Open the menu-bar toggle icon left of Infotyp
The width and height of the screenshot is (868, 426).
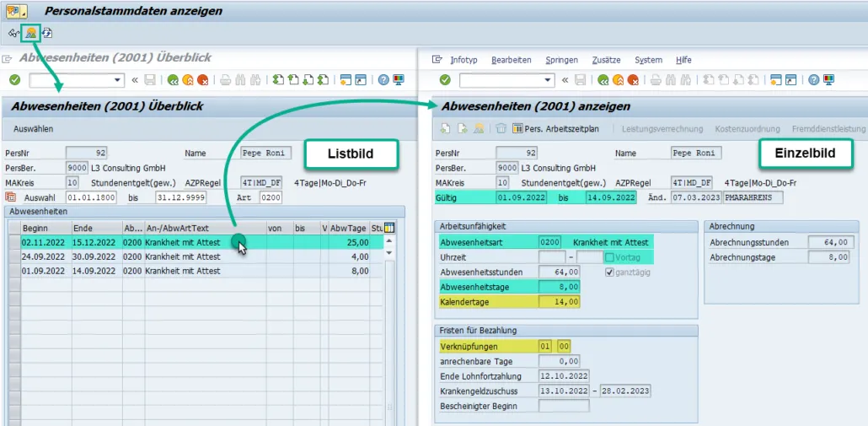437,60
